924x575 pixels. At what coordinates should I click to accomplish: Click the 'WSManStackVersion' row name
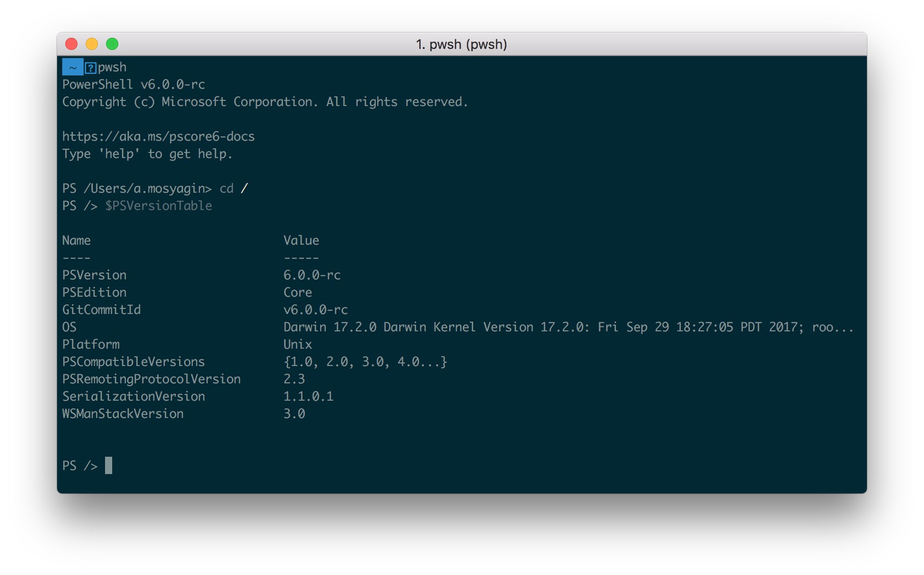point(123,414)
